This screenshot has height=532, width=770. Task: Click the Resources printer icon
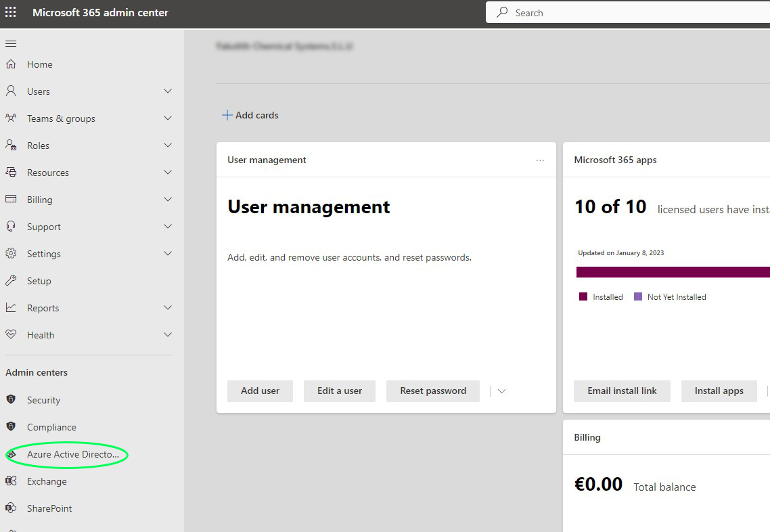[x=11, y=172]
